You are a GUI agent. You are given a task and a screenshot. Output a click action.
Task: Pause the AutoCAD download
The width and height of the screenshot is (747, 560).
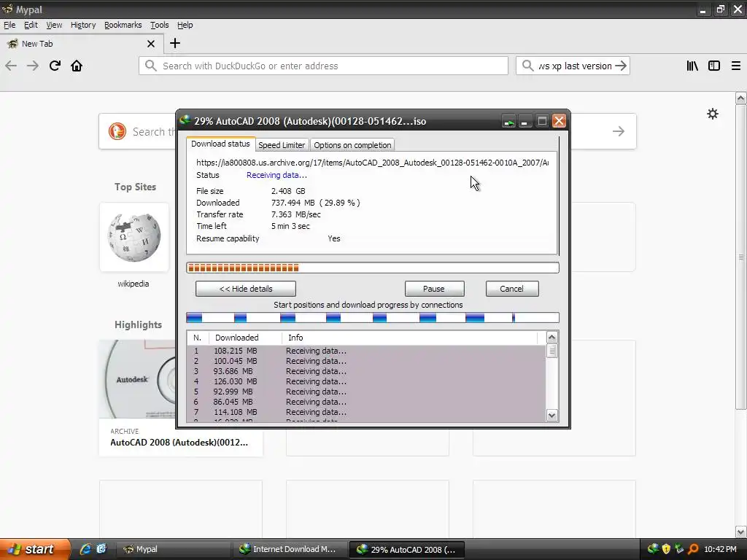pos(434,289)
